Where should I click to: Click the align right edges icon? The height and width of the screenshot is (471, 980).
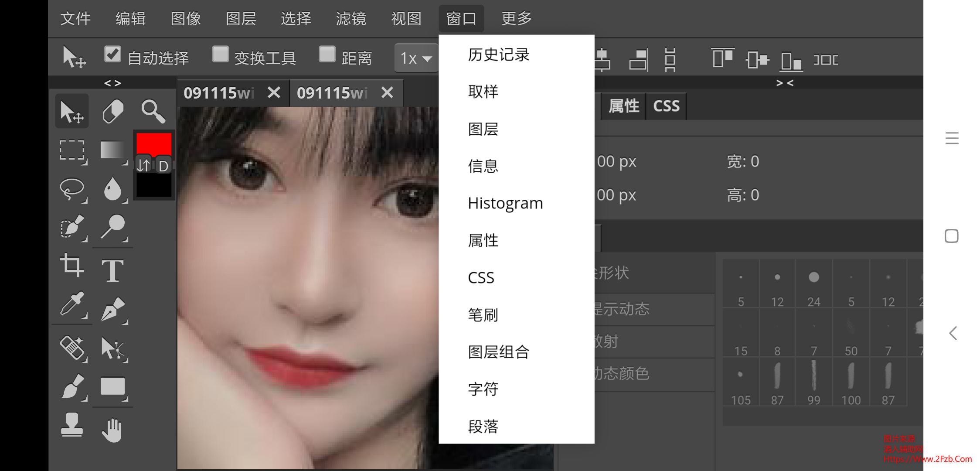(x=639, y=59)
